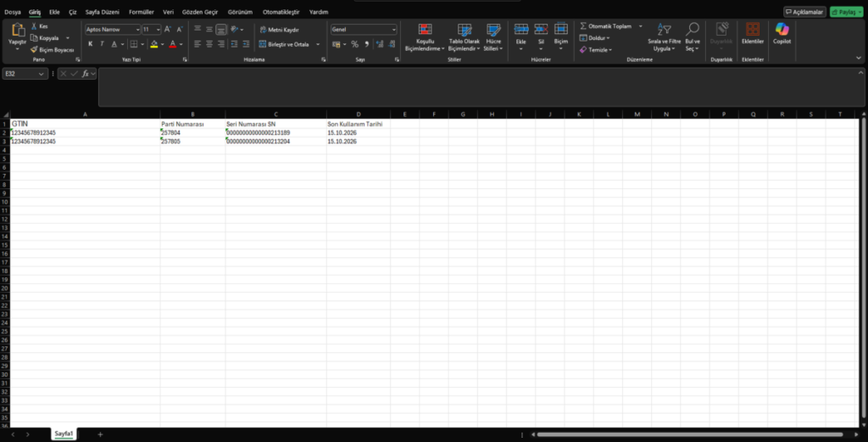Open Bul ve Seç search
This screenshot has height=442, width=868.
pos(693,37)
